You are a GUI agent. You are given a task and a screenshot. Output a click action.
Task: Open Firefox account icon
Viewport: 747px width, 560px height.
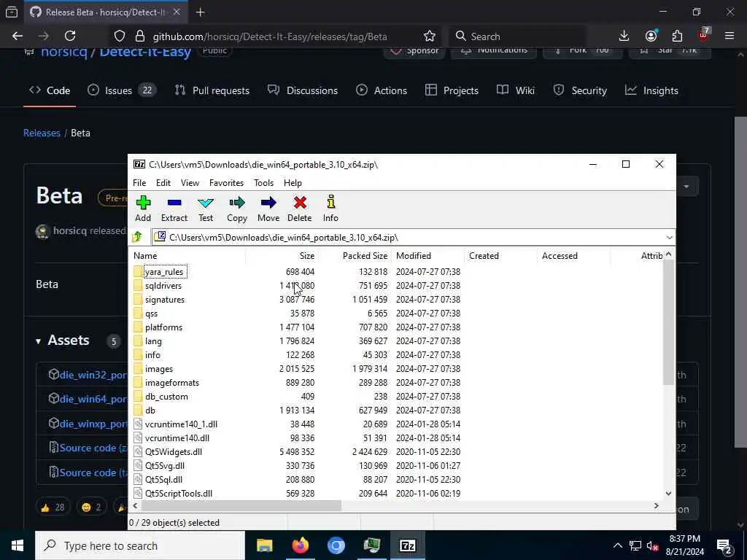coord(651,36)
